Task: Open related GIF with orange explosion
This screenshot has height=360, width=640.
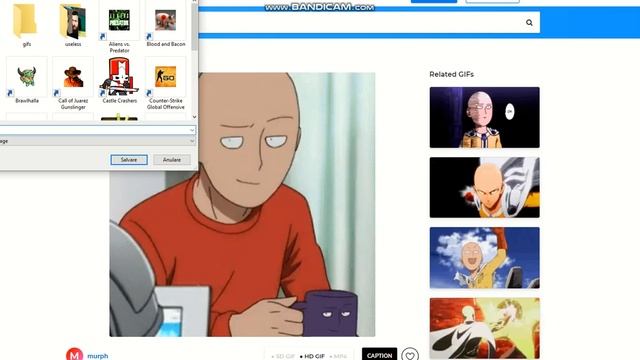Action: pyautogui.click(x=484, y=328)
